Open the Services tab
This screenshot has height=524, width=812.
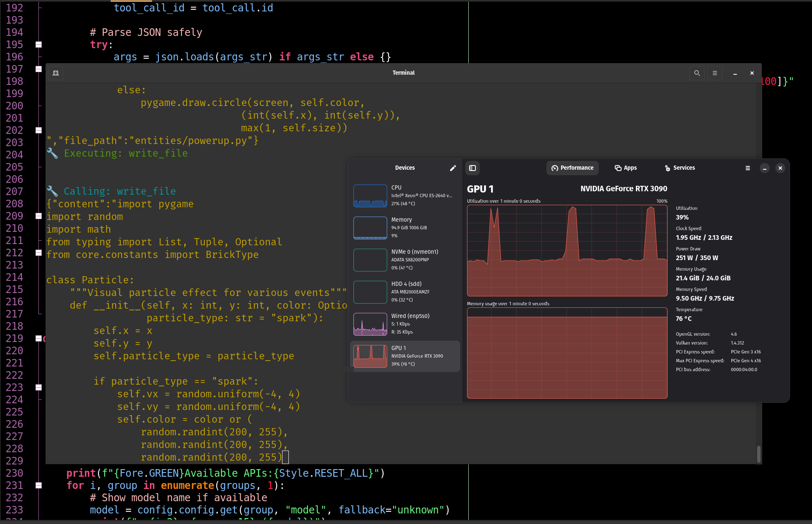pos(679,168)
